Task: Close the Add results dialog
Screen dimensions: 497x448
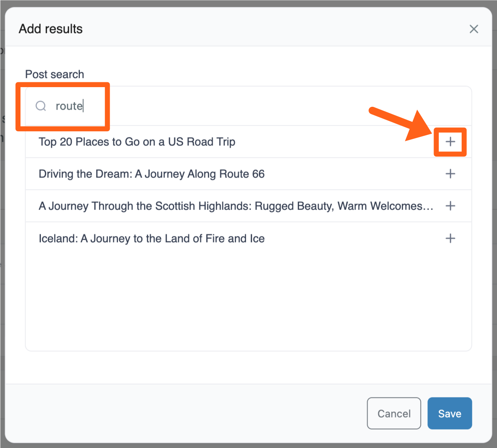Action: 474,29
